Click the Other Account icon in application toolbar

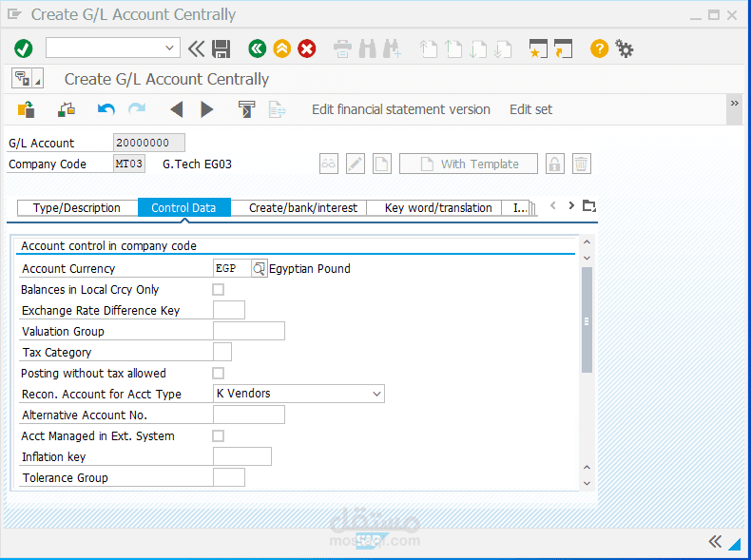pyautogui.click(x=27, y=109)
